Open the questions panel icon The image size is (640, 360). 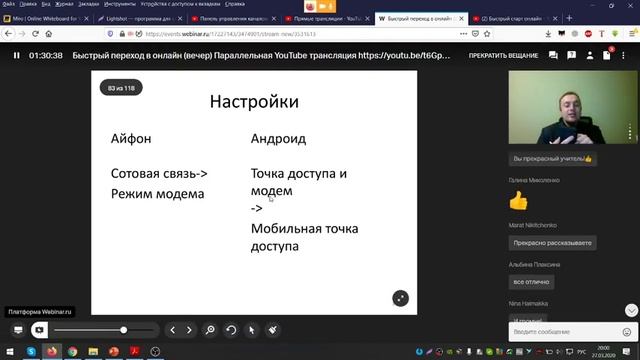571,55
